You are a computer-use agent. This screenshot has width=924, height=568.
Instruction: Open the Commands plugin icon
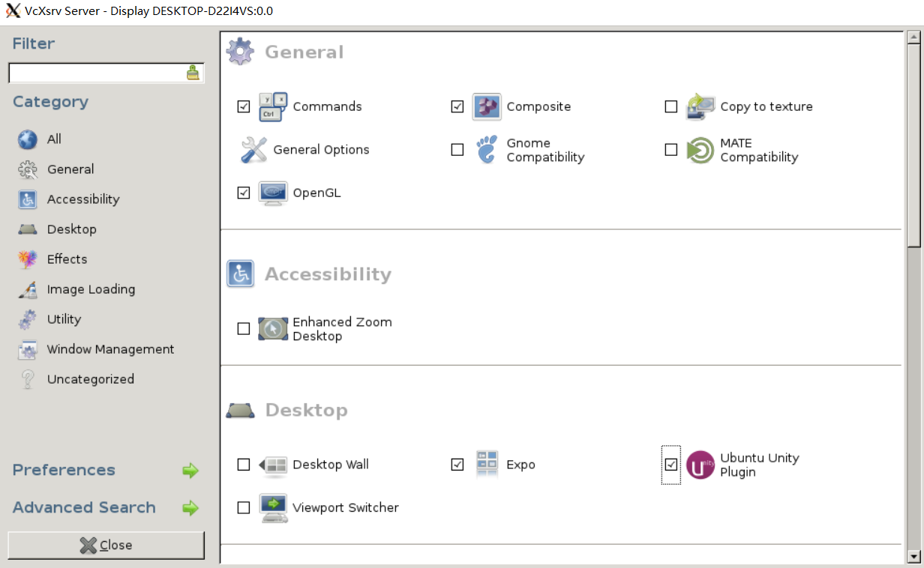(x=273, y=106)
